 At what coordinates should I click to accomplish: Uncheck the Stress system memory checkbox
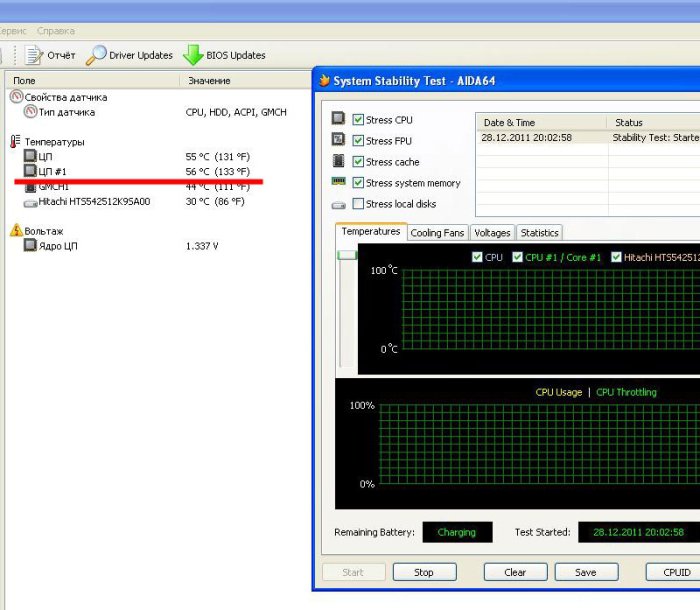[358, 183]
